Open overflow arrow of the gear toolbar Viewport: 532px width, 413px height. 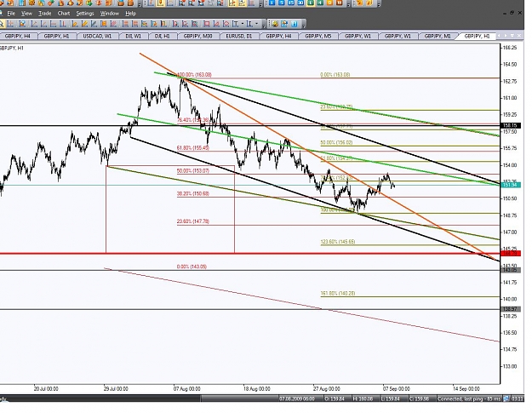[303, 25]
